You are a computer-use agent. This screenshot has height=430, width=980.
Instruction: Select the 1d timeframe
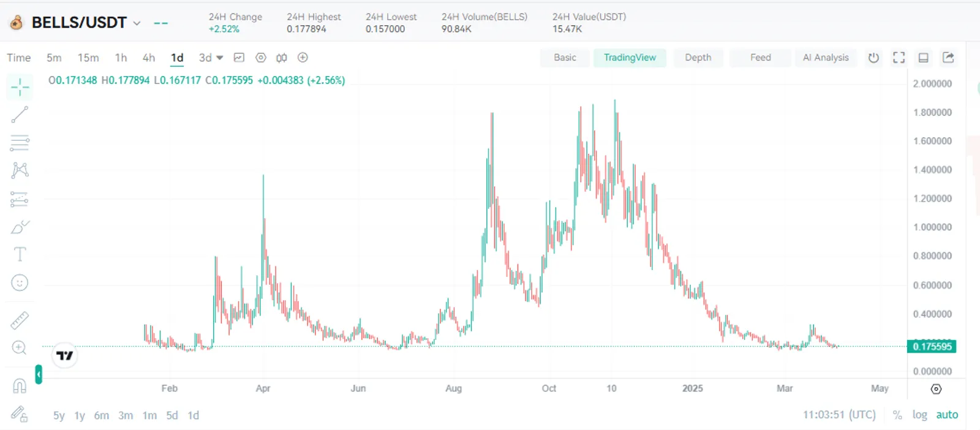(177, 58)
